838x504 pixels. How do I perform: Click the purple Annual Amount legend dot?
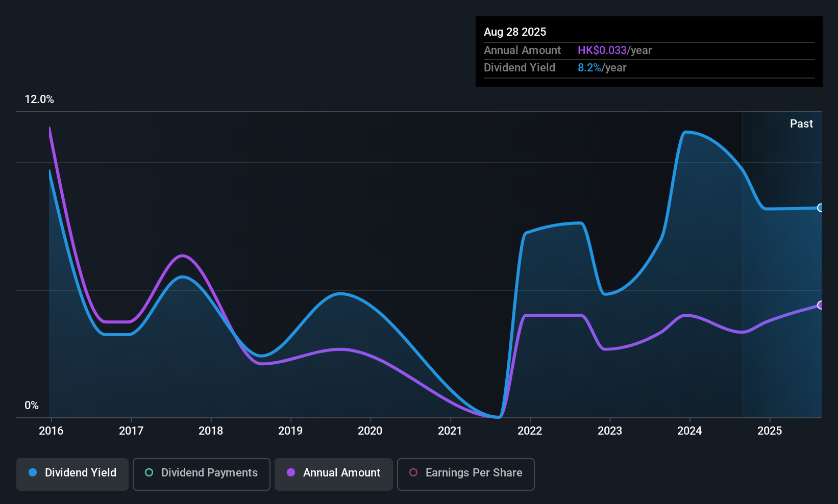[291, 473]
